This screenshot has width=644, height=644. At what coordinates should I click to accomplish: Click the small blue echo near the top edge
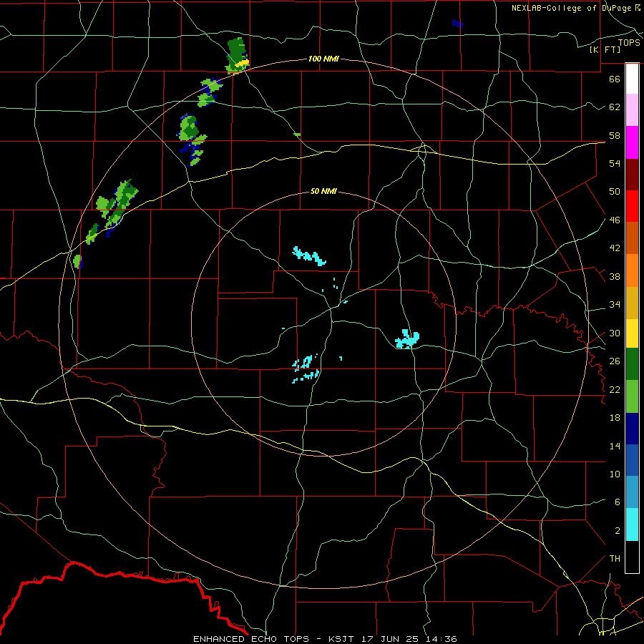pyautogui.click(x=457, y=24)
